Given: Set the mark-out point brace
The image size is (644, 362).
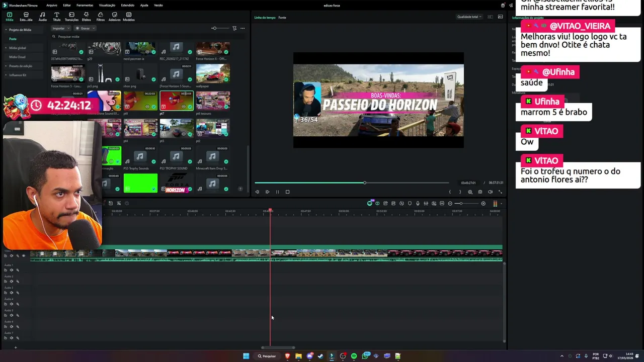Looking at the screenshot, I should [x=460, y=192].
